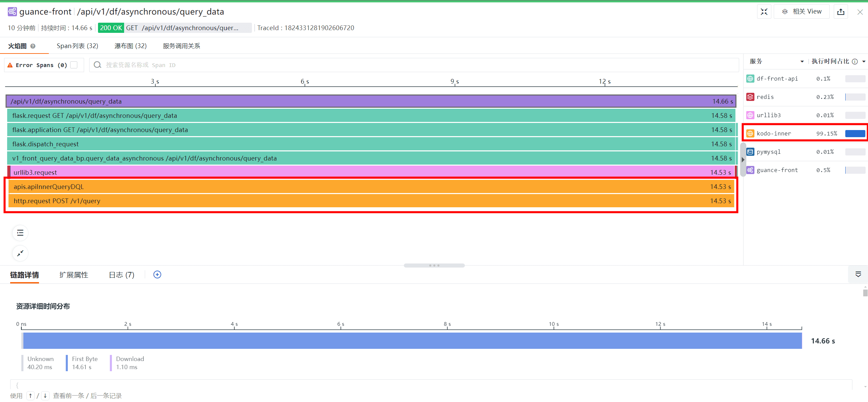Open the 服务调用关系 tab
Image resolution: width=868 pixels, height=402 pixels.
pos(181,46)
